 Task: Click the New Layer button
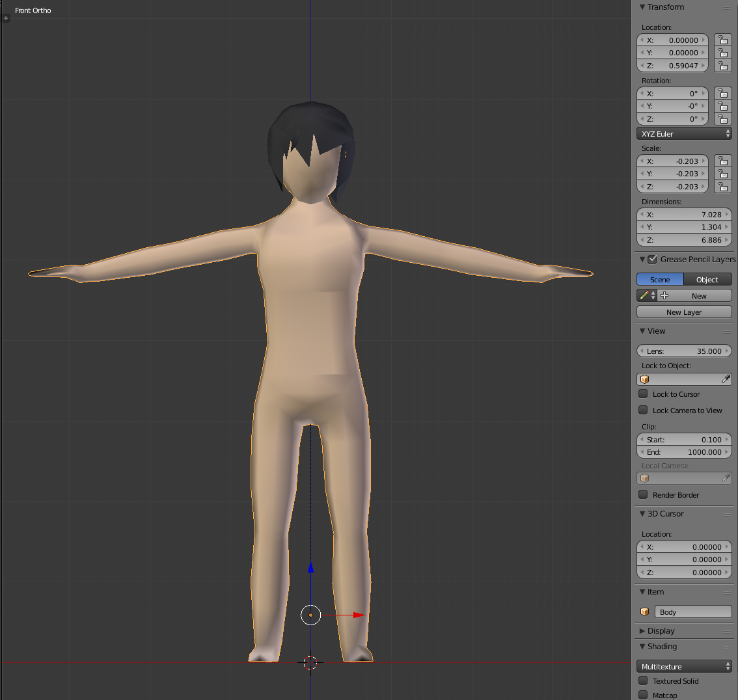pos(684,312)
